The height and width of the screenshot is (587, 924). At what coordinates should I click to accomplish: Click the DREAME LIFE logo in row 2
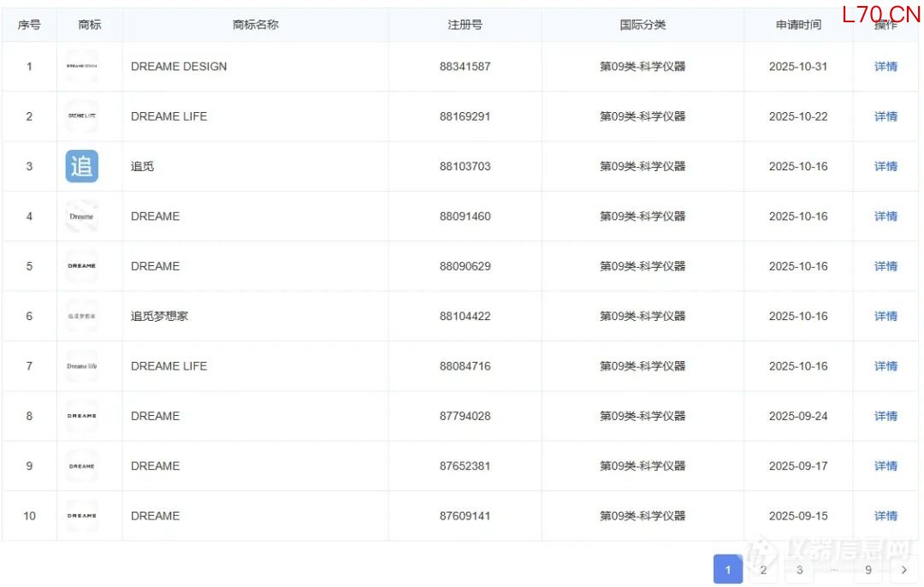point(82,116)
